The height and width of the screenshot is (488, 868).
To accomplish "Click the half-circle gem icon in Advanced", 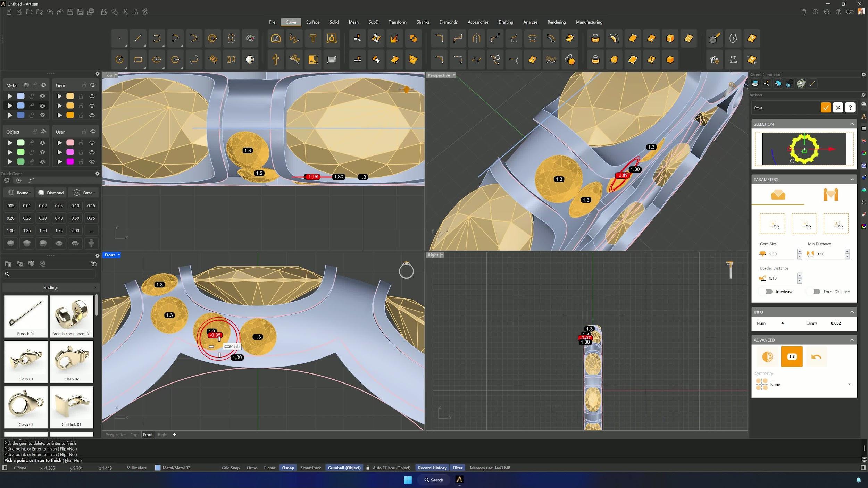I will coord(767,356).
